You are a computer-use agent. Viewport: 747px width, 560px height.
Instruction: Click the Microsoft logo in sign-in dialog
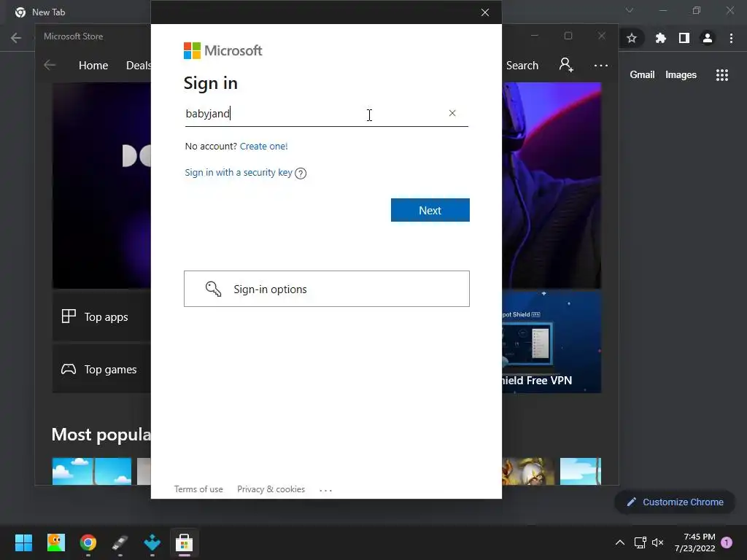(x=223, y=50)
